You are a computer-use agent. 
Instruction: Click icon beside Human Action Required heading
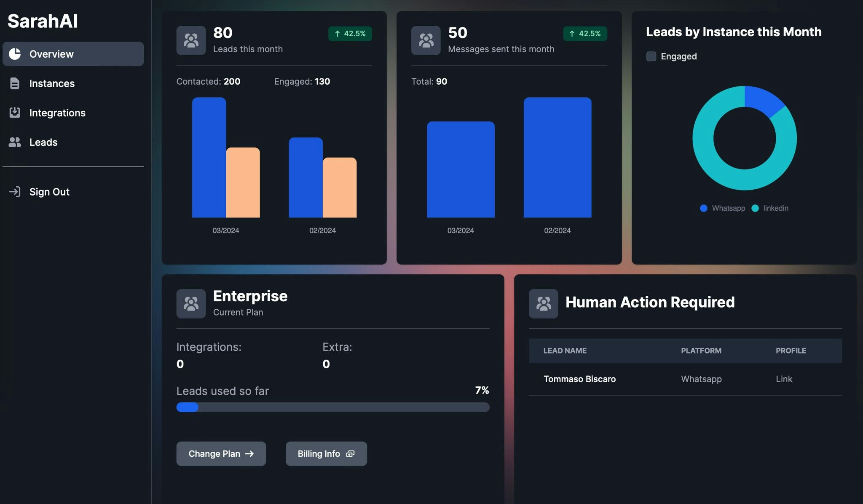(x=543, y=303)
